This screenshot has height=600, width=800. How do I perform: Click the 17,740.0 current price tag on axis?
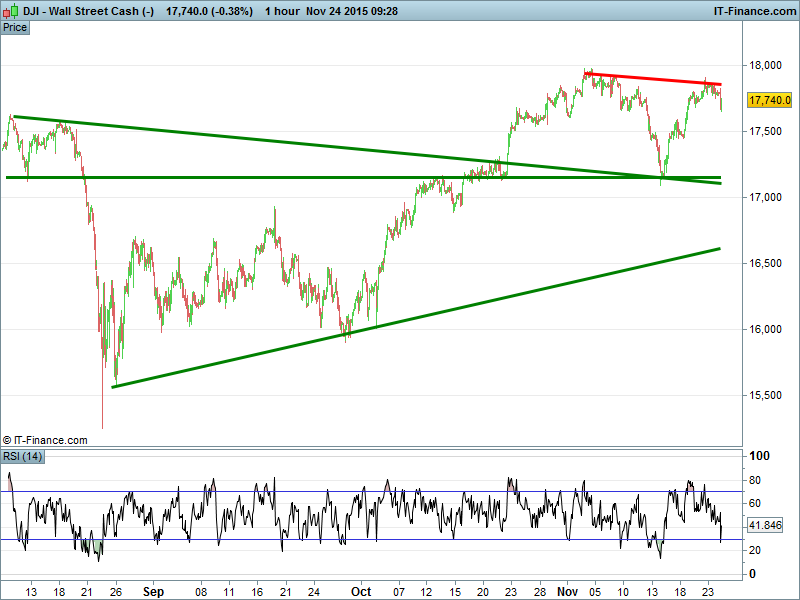point(769,100)
